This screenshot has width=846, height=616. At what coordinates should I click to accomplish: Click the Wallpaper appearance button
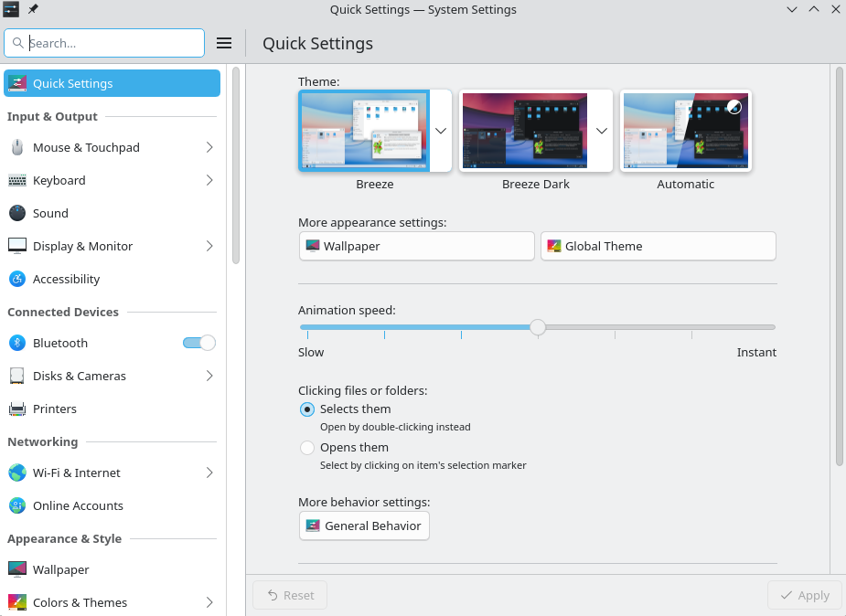point(416,246)
